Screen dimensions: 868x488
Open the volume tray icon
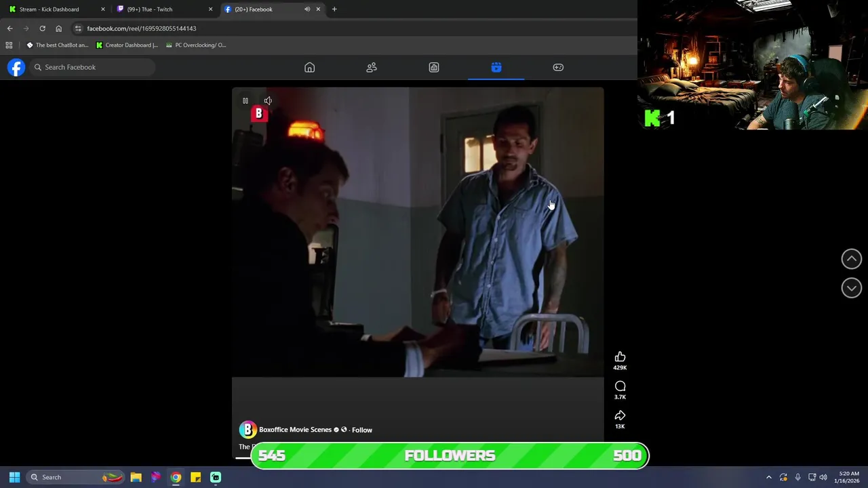pos(823,477)
